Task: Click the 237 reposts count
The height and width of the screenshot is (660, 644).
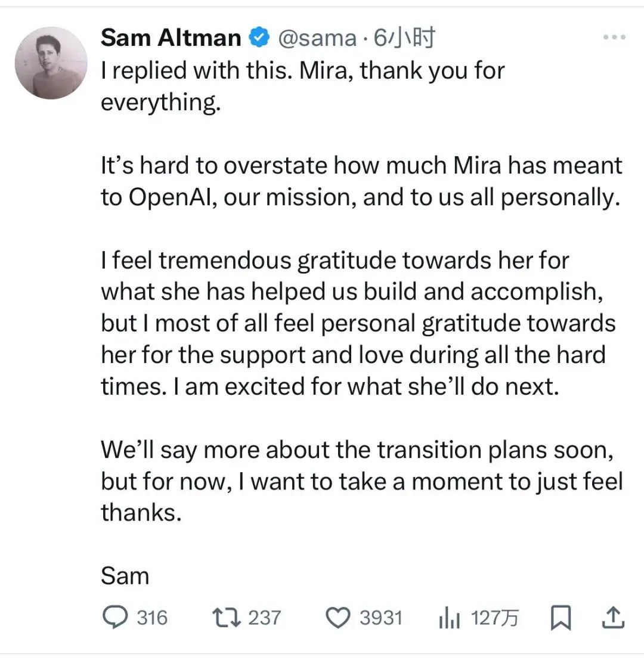Action: click(264, 618)
